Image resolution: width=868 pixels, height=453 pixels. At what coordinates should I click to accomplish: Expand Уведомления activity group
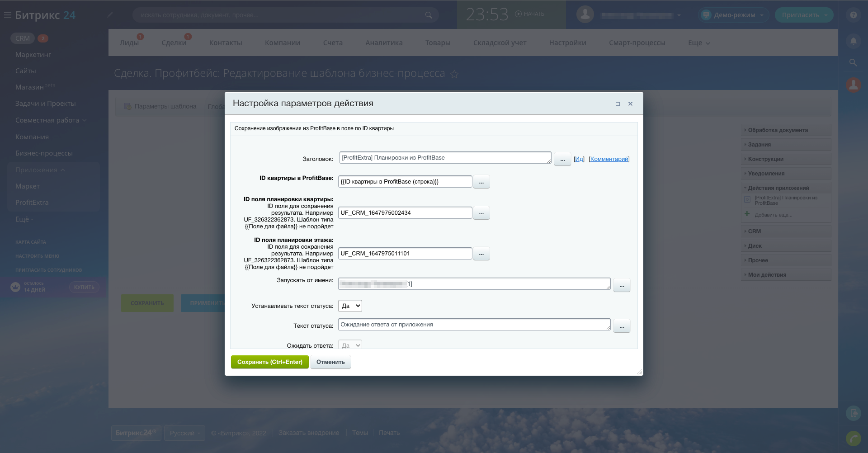click(x=786, y=174)
